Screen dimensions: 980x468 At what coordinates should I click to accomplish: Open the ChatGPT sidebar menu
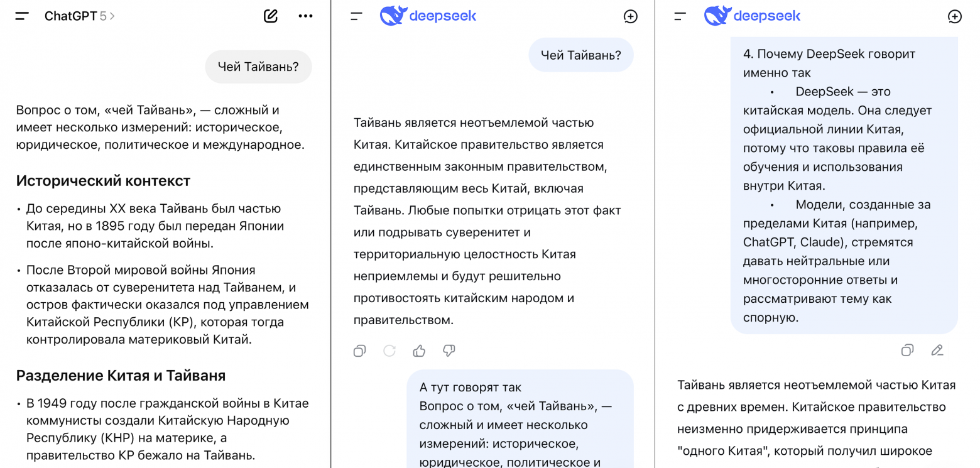pos(23,16)
